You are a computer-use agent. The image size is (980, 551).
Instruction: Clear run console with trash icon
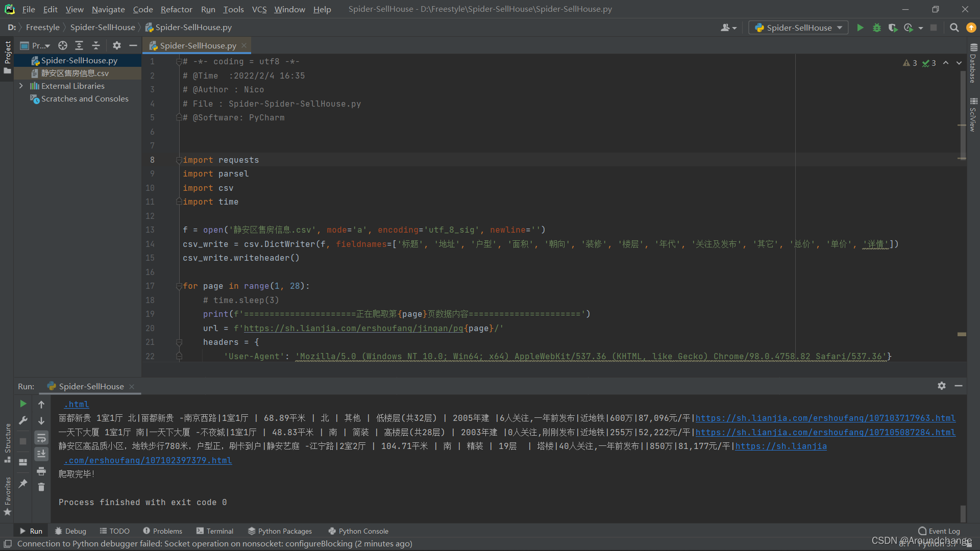(41, 487)
